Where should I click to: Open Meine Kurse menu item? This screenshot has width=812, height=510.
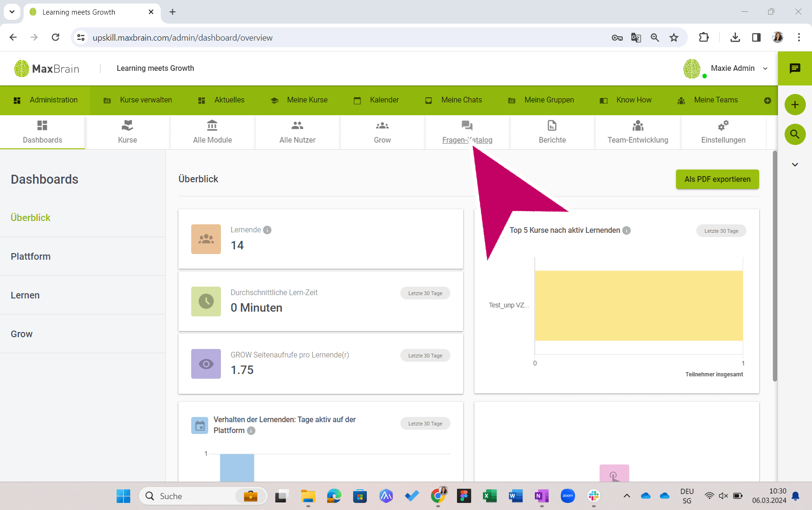(299, 100)
